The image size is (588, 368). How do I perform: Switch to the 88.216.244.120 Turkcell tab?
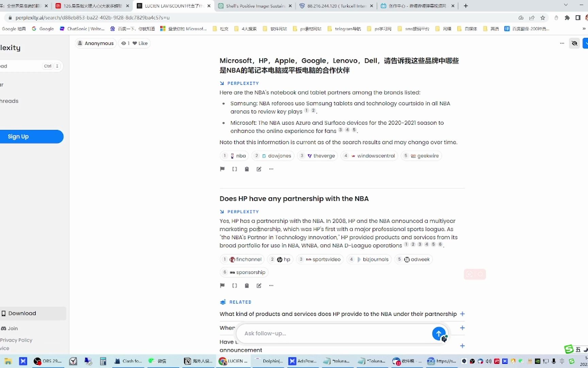coord(336,6)
